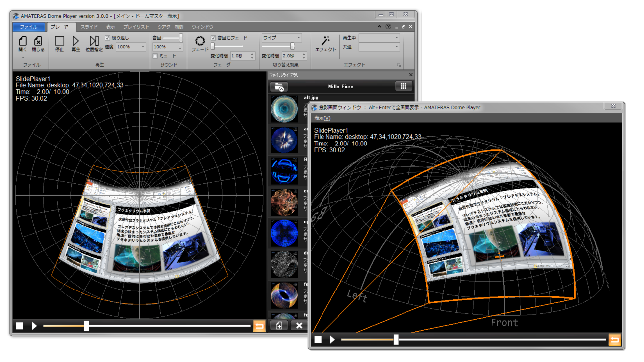
Task: Select the white starburst thumbnail below alt.jpg
Action: pyautogui.click(x=284, y=140)
